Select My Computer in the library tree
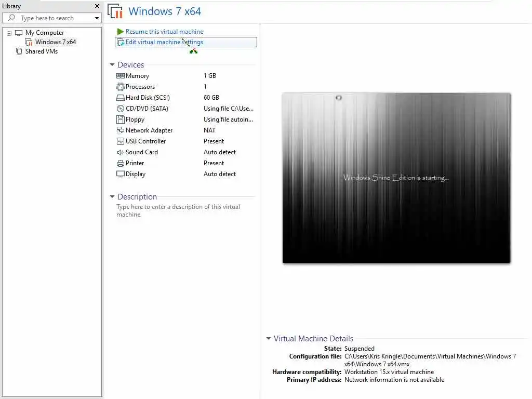Image resolution: width=532 pixels, height=399 pixels. (45, 33)
